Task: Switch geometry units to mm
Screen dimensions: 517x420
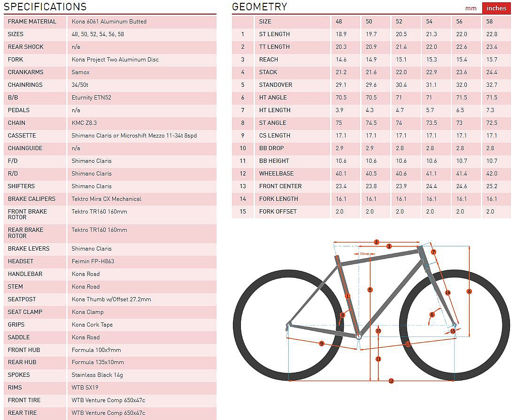Action: [471, 8]
